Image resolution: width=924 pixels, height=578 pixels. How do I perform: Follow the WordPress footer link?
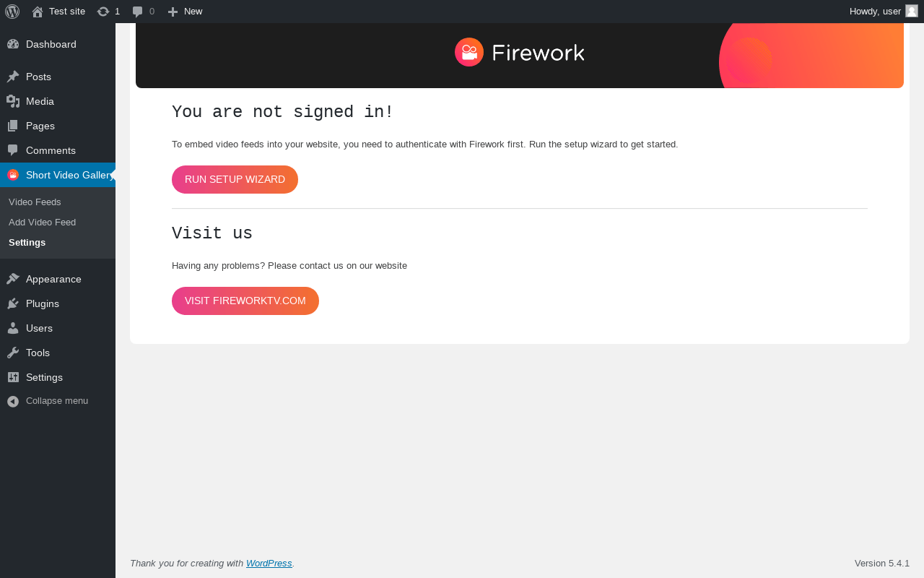pyautogui.click(x=269, y=564)
